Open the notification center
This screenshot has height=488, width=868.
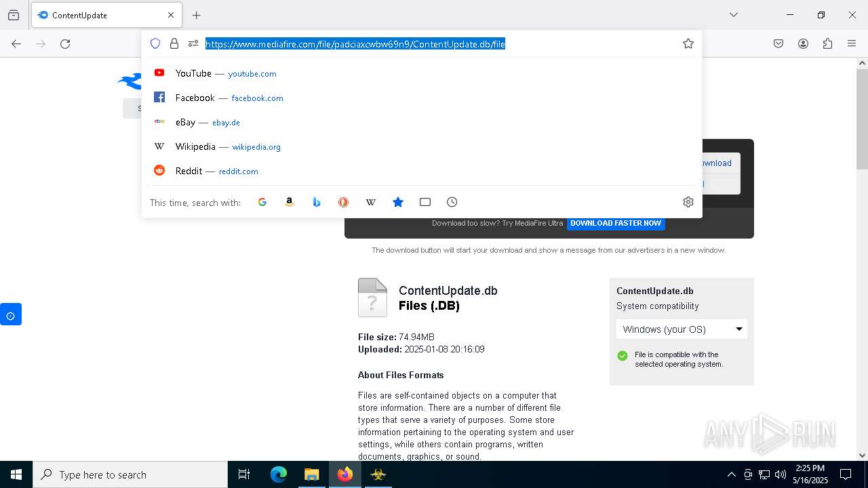tap(846, 474)
